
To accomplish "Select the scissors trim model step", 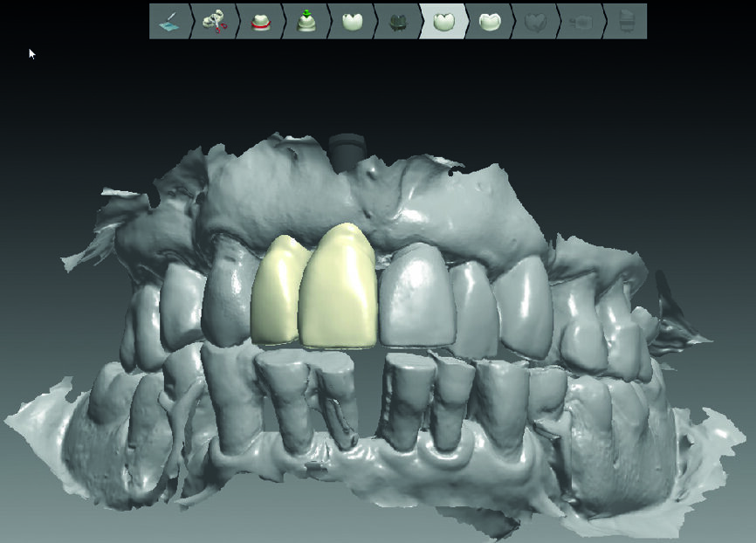I will point(215,22).
